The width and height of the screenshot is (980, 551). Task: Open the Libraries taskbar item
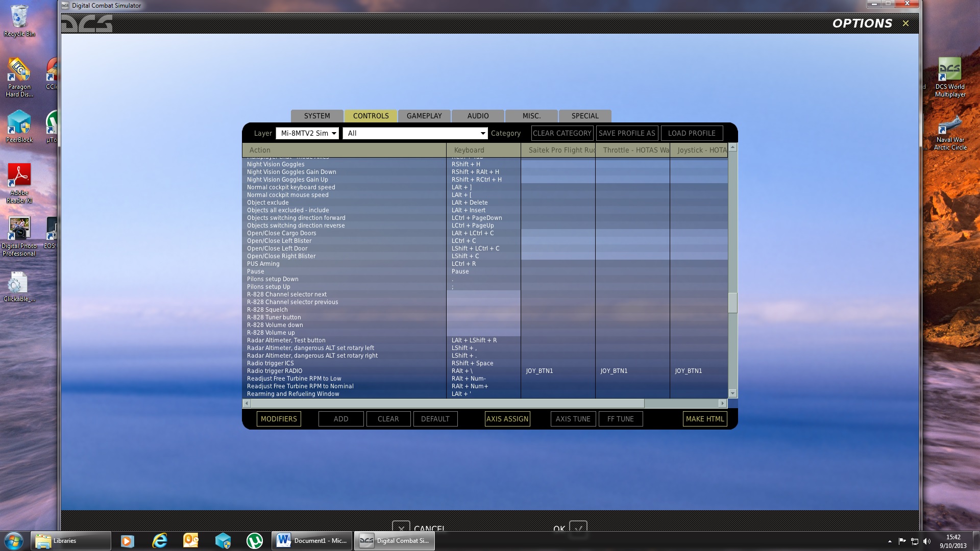point(71,541)
